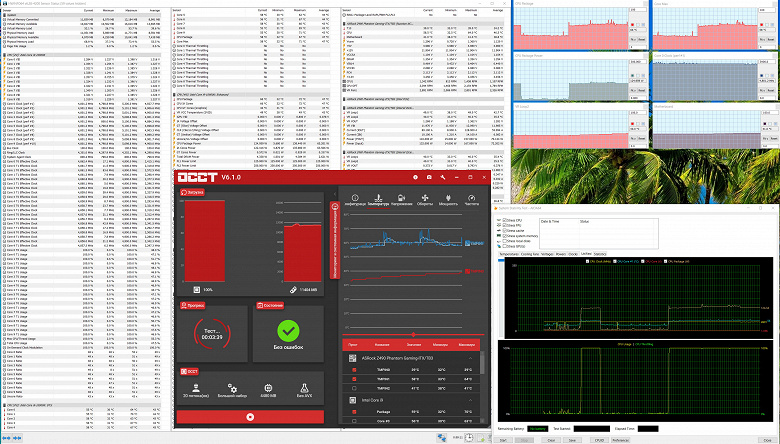Edit max value field in CPU Package graph
780x444 pixels.
click(638, 10)
